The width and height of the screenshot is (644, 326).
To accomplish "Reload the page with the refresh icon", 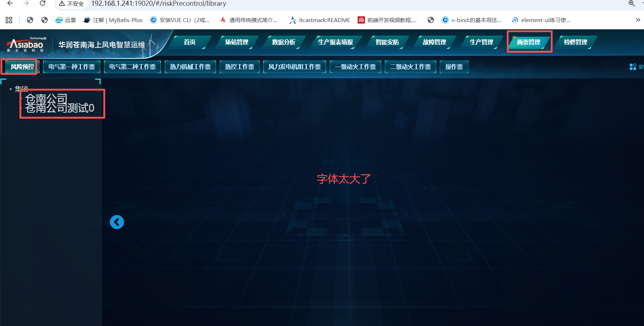I will [x=42, y=4].
